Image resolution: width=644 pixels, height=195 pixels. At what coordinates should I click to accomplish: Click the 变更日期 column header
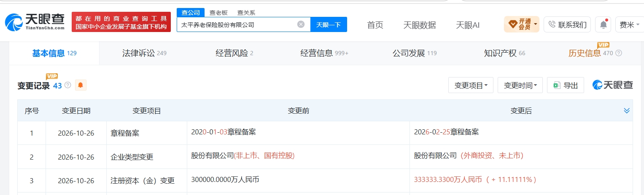coord(76,111)
